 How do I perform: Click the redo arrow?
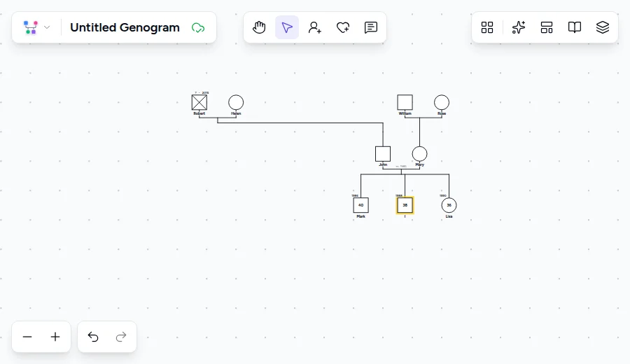(x=121, y=337)
